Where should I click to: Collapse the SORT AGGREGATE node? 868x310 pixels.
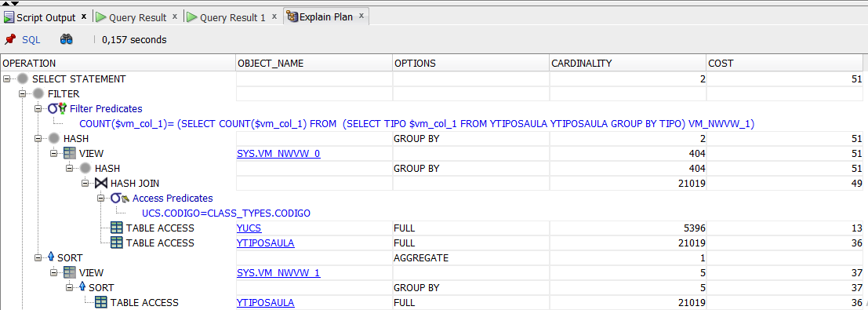click(x=38, y=258)
